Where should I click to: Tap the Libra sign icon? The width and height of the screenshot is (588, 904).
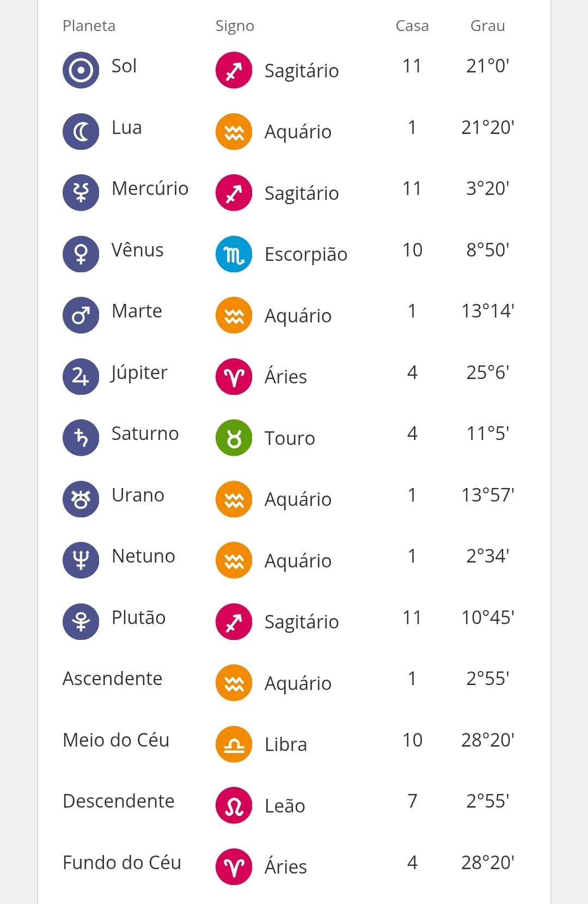tap(234, 744)
